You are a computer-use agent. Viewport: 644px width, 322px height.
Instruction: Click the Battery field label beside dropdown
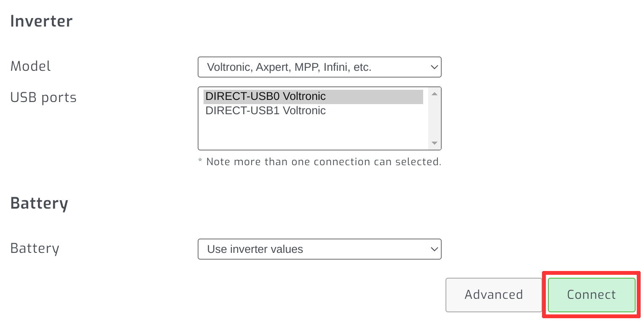35,248
